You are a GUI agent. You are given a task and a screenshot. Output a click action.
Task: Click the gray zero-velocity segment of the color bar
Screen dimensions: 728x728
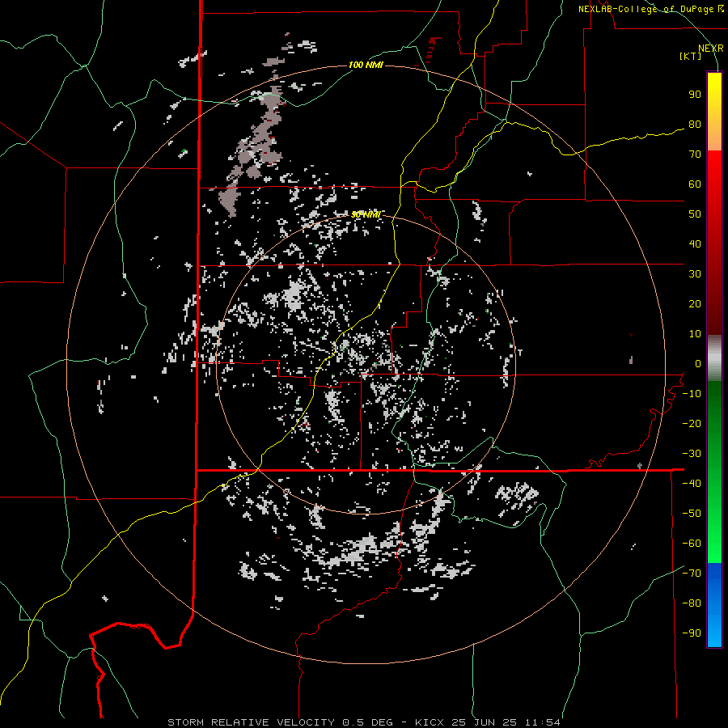pos(714,358)
